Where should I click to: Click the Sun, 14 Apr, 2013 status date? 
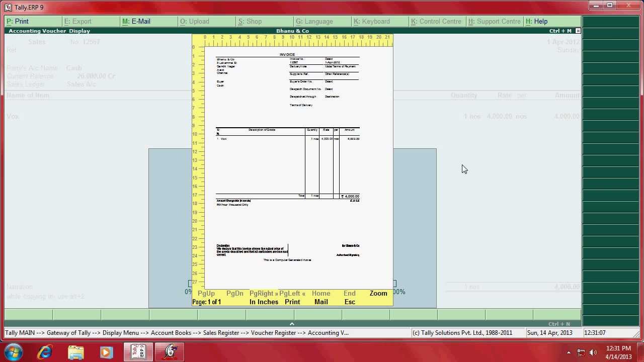pyautogui.click(x=550, y=333)
